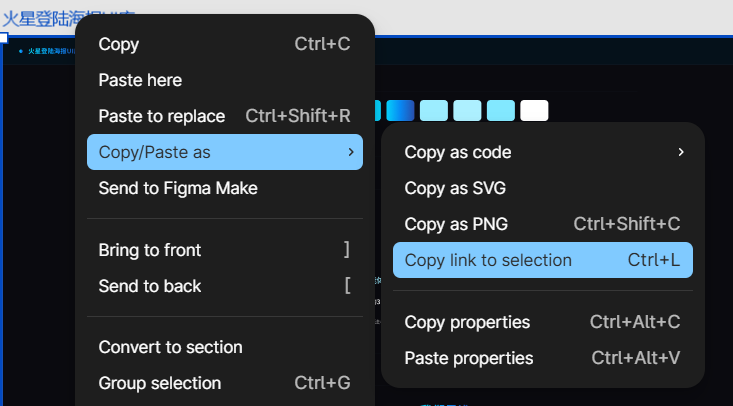733x406 pixels.
Task: Click Copy in the context menu
Action: pos(119,44)
